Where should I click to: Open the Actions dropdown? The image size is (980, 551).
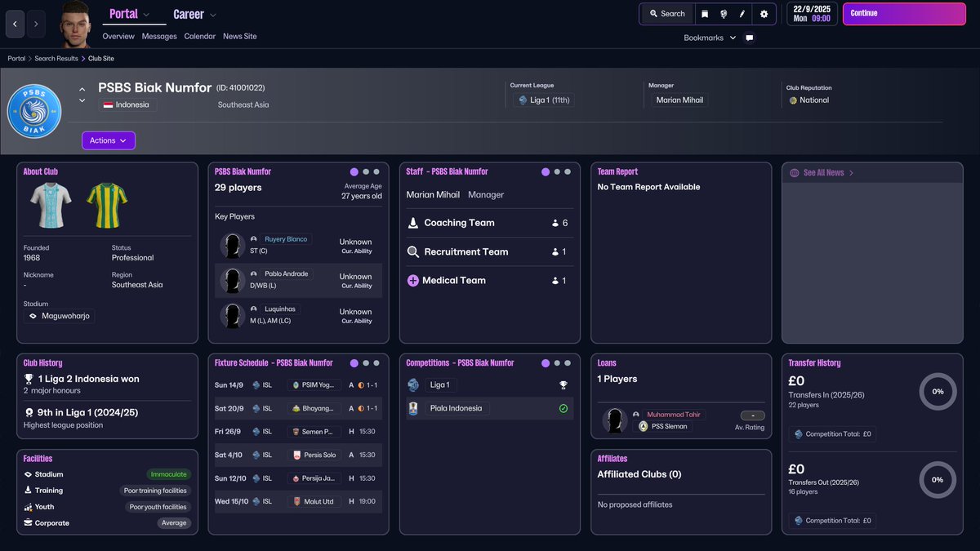[x=109, y=140]
